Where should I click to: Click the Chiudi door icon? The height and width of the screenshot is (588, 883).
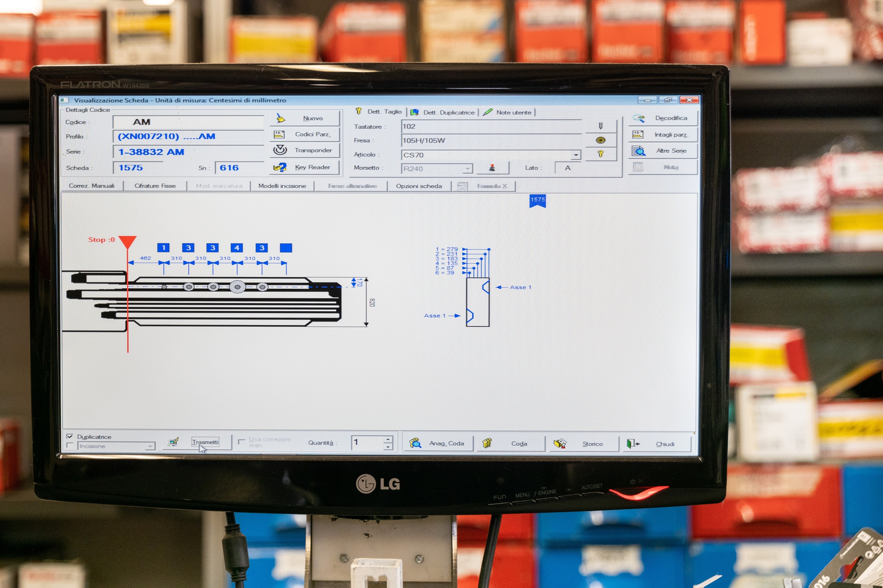click(632, 444)
